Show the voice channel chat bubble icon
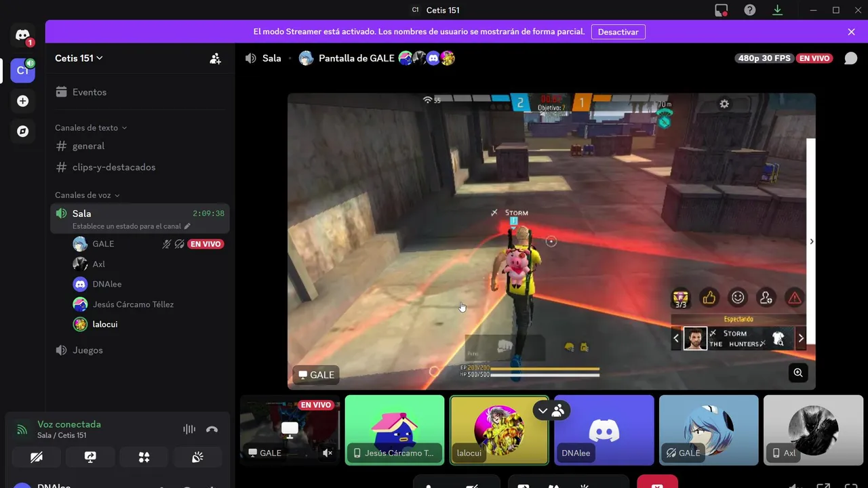868x488 pixels. (x=850, y=58)
